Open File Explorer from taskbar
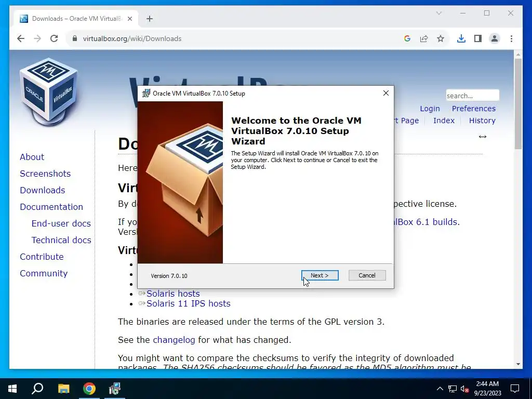The height and width of the screenshot is (399, 532). point(63,389)
